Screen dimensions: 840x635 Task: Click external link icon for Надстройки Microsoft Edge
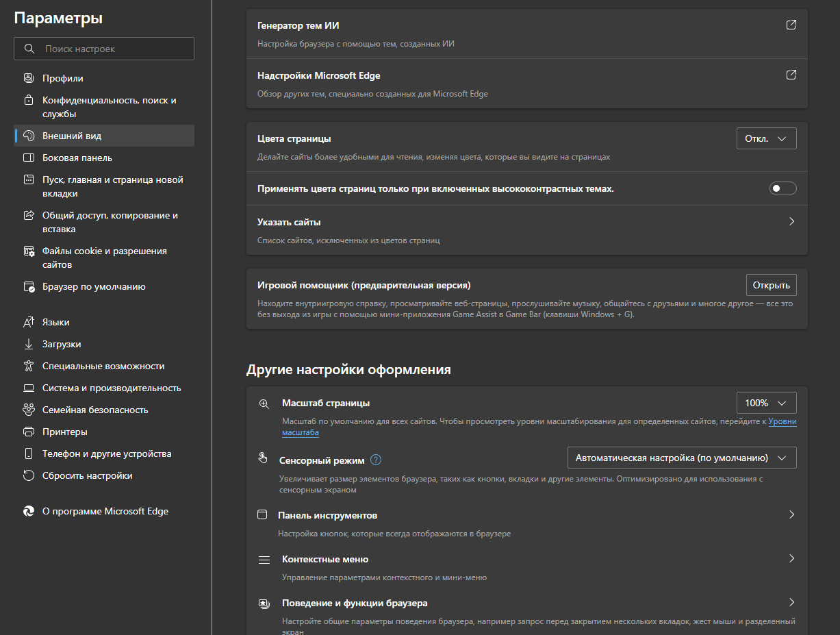coord(791,75)
